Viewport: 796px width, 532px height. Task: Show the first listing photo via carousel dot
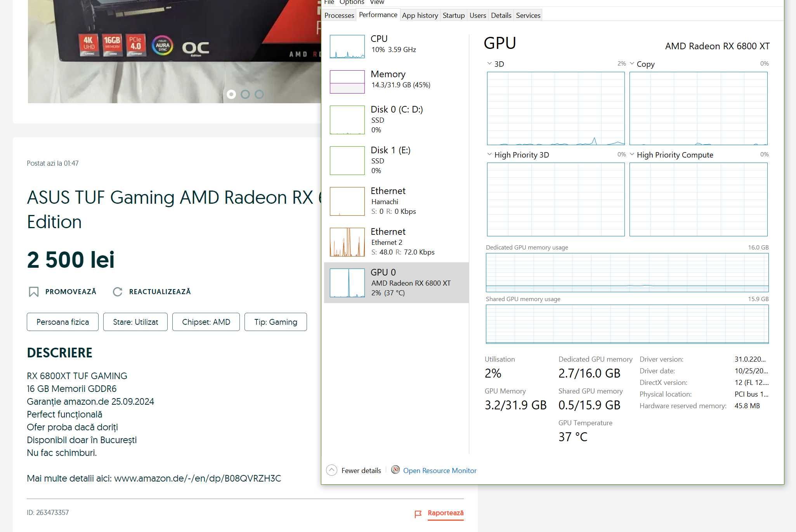[x=231, y=94]
